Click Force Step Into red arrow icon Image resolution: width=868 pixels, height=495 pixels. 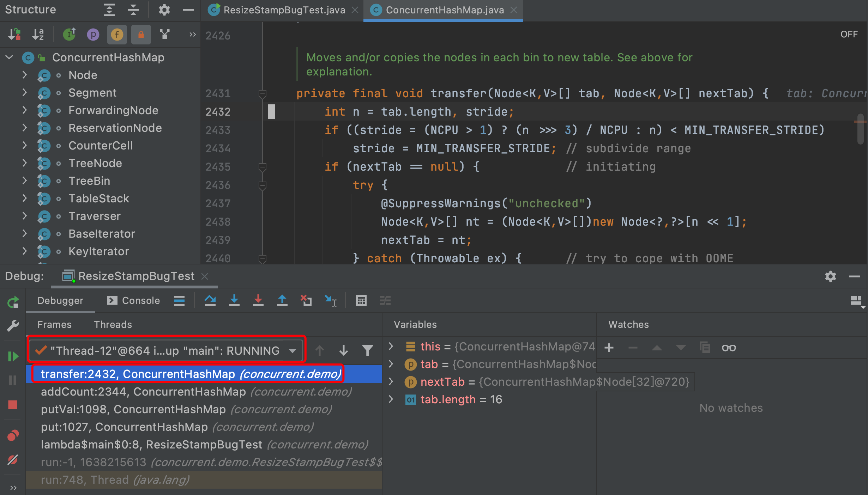pyautogui.click(x=258, y=300)
